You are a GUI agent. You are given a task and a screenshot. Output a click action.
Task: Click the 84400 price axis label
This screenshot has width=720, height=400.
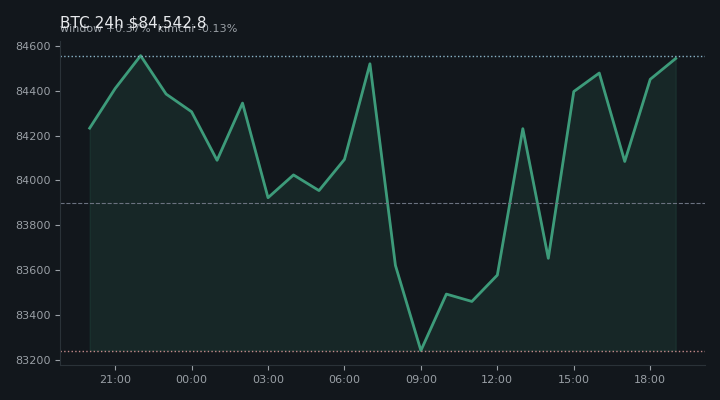pos(33,91)
